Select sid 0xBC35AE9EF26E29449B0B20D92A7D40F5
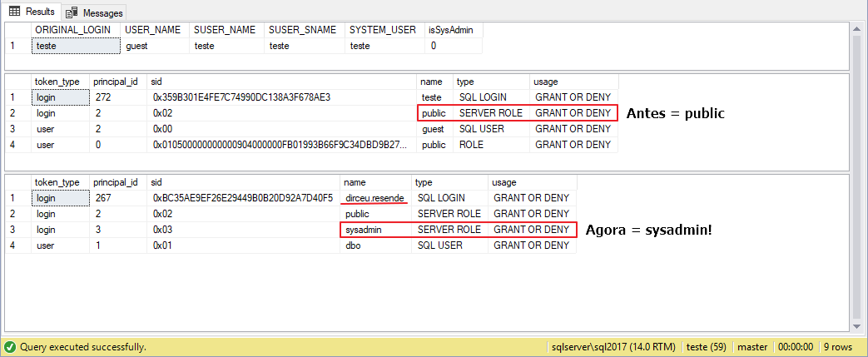868x357 pixels. coord(244,197)
